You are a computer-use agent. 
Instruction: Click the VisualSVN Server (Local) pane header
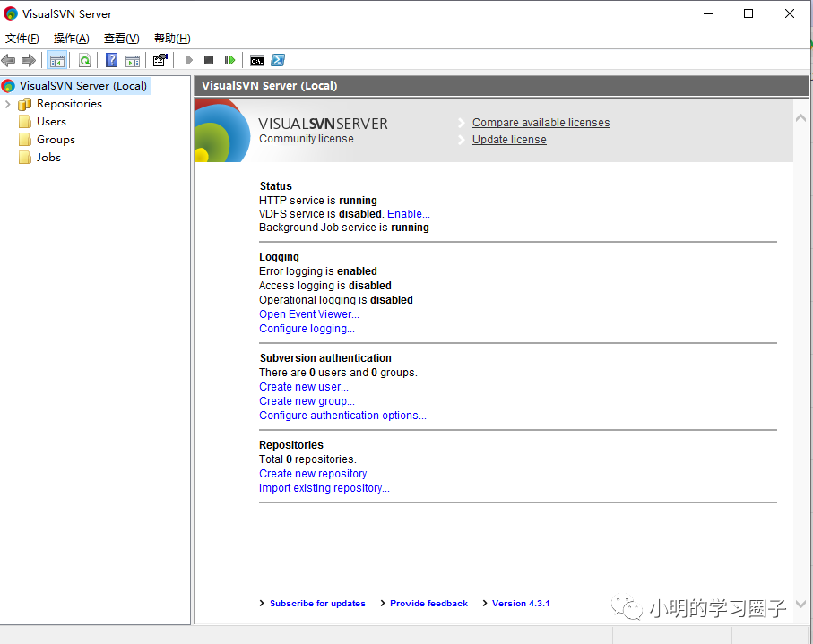(501, 85)
